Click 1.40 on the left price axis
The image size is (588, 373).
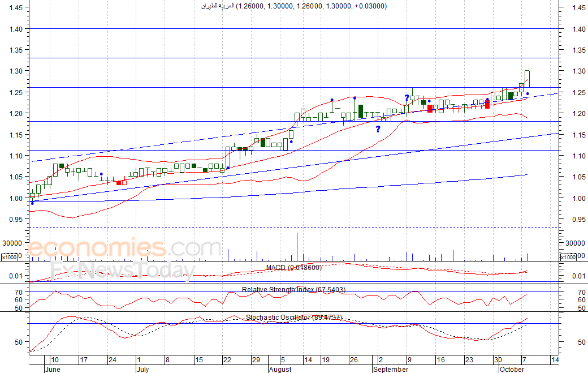pyautogui.click(x=16, y=29)
